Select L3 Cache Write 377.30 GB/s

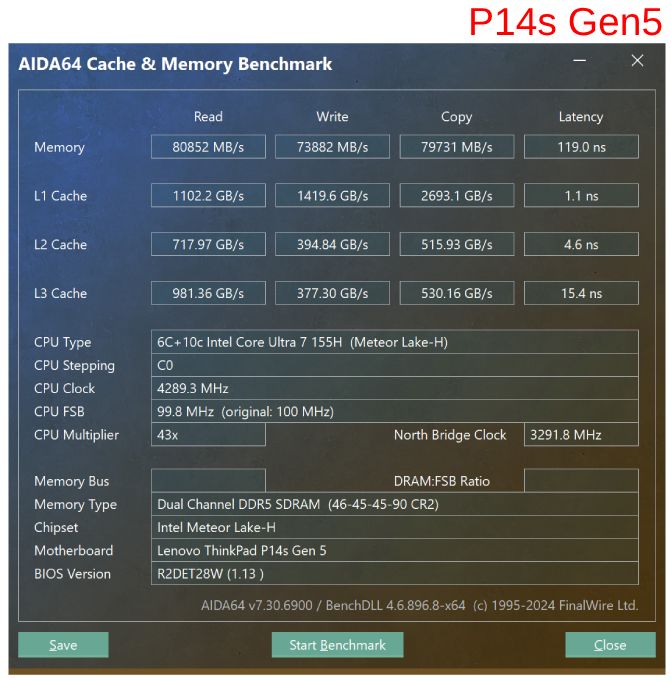(332, 293)
